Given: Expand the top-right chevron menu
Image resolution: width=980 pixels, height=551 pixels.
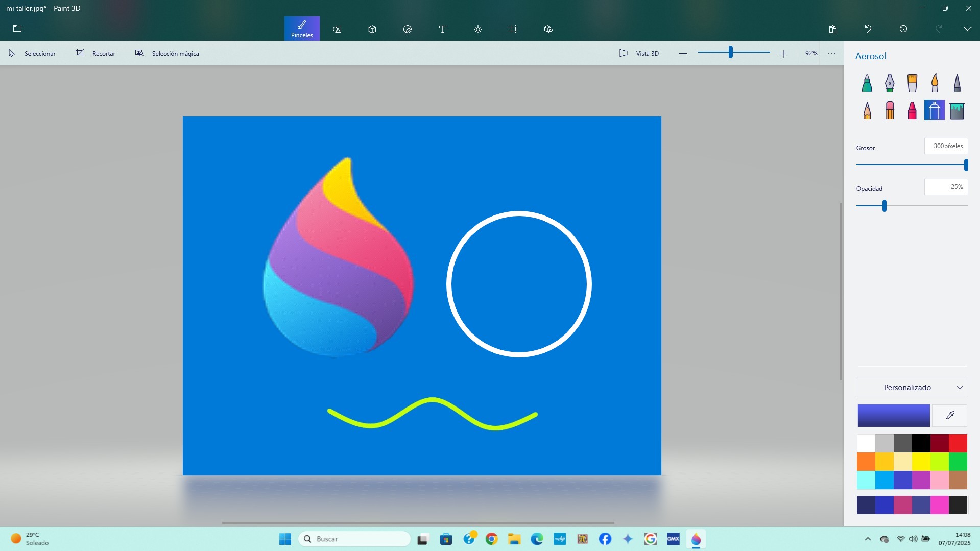Looking at the screenshot, I should tap(967, 29).
